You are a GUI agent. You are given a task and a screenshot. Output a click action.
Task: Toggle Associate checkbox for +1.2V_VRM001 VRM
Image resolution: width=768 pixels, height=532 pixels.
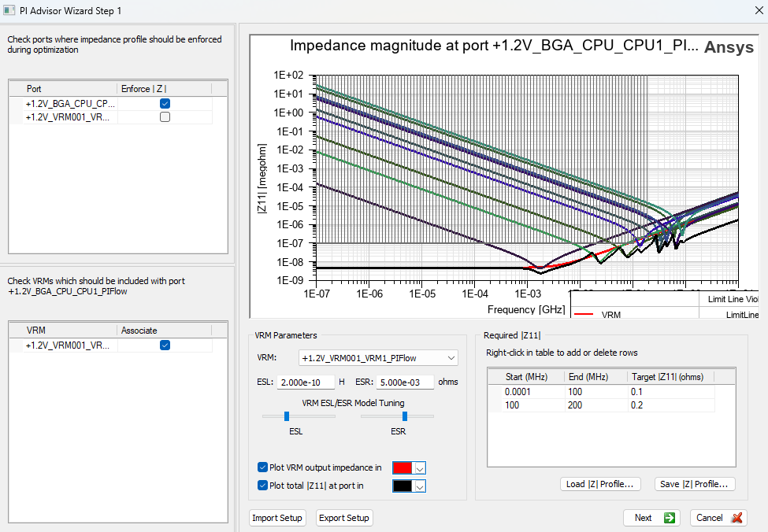click(165, 345)
